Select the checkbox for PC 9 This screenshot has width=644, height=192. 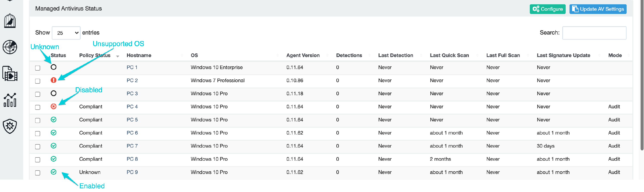pyautogui.click(x=38, y=173)
